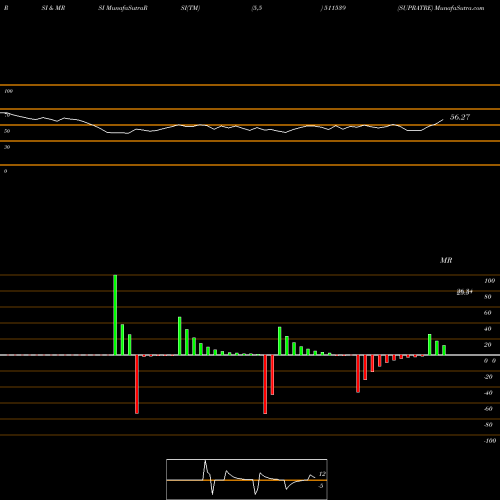Click the 20 label on MR axis
The height and width of the screenshot is (500, 500).
tap(488, 345)
